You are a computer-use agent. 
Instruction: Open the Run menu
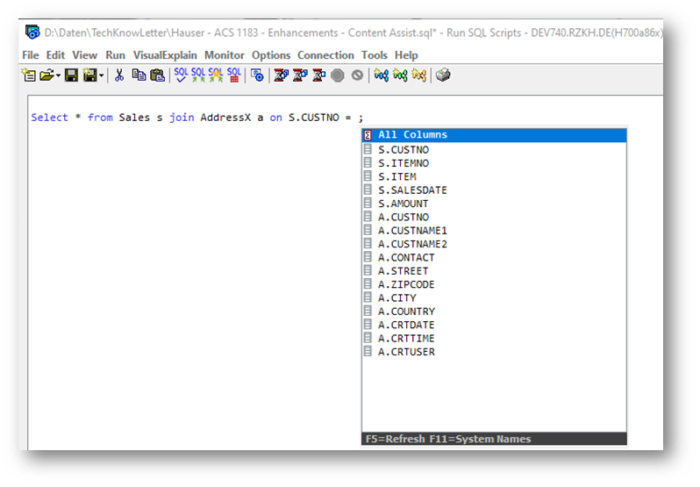115,55
